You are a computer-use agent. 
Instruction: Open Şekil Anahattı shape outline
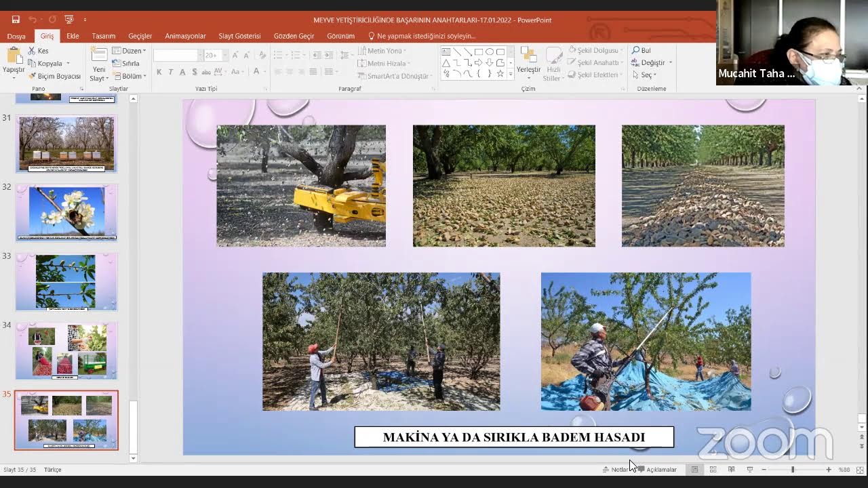(595, 62)
